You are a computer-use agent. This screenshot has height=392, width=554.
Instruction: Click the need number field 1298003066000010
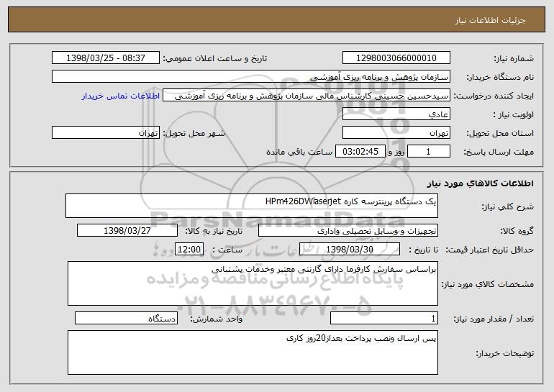tap(396, 58)
